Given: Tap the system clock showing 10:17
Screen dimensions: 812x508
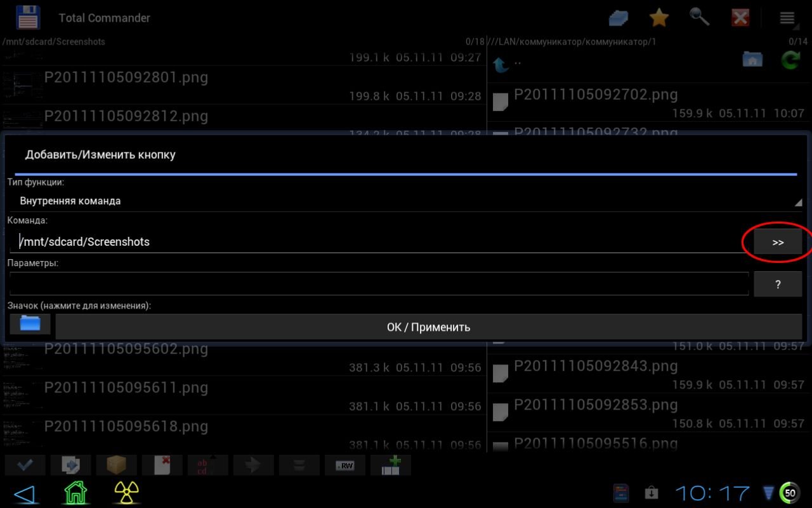Looking at the screenshot, I should click(x=712, y=493).
